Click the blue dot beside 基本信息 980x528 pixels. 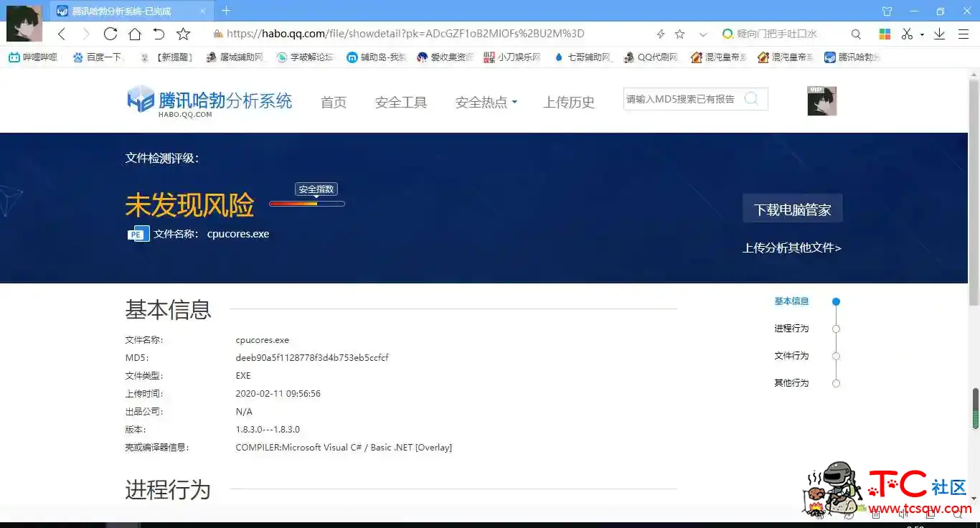pos(836,302)
